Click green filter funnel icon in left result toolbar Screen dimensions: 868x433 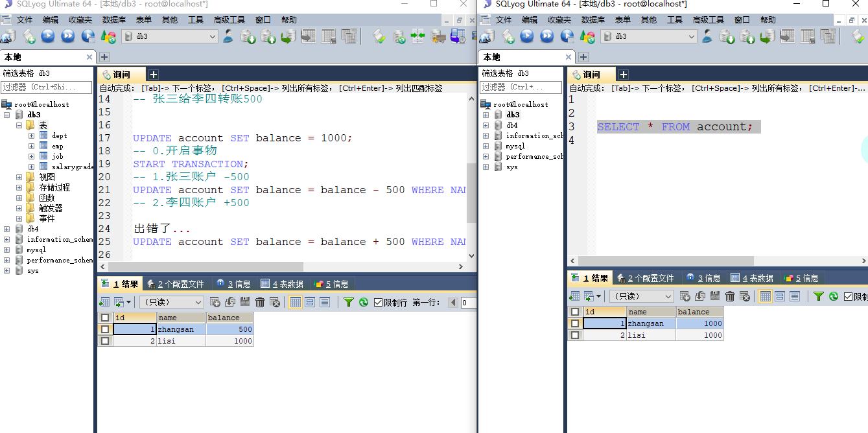pyautogui.click(x=348, y=302)
